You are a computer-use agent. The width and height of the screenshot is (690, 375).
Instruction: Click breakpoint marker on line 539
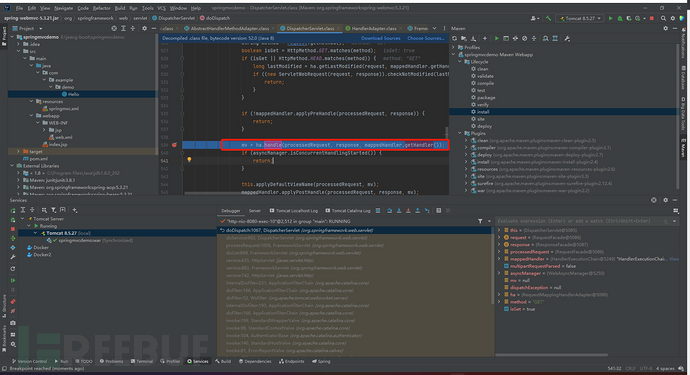click(x=174, y=145)
